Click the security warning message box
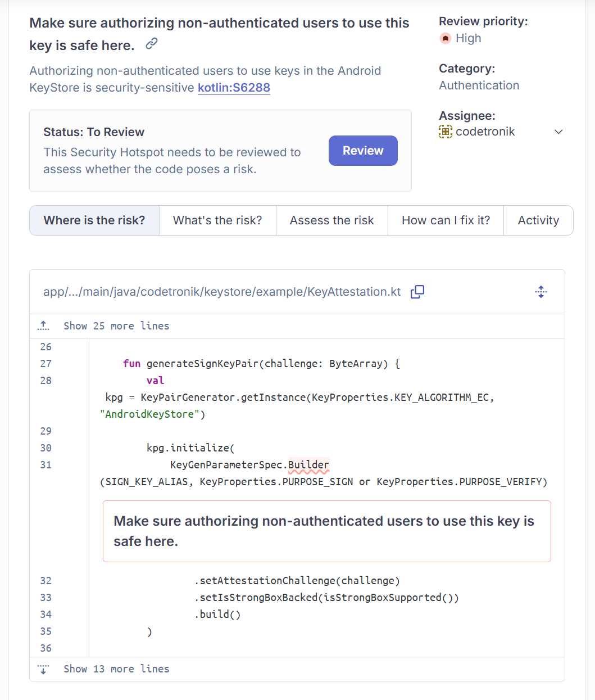Screen dimensions: 595x700 tap(326, 531)
